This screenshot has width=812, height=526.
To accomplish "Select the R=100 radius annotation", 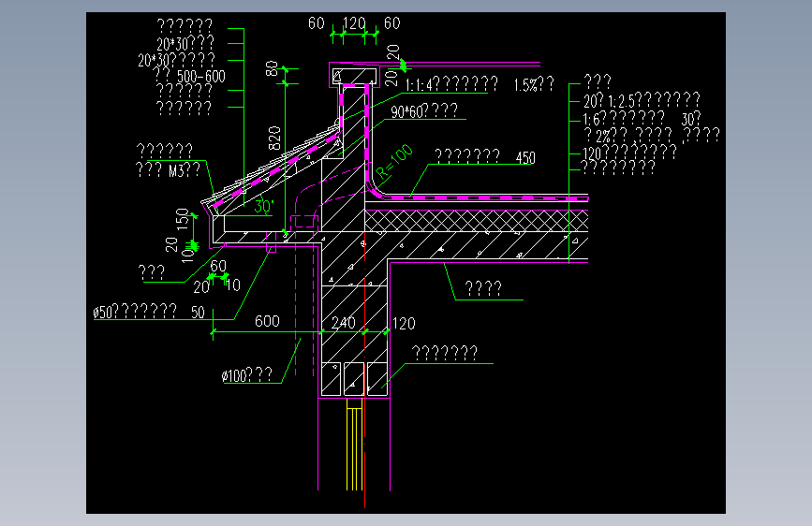I will [x=394, y=162].
